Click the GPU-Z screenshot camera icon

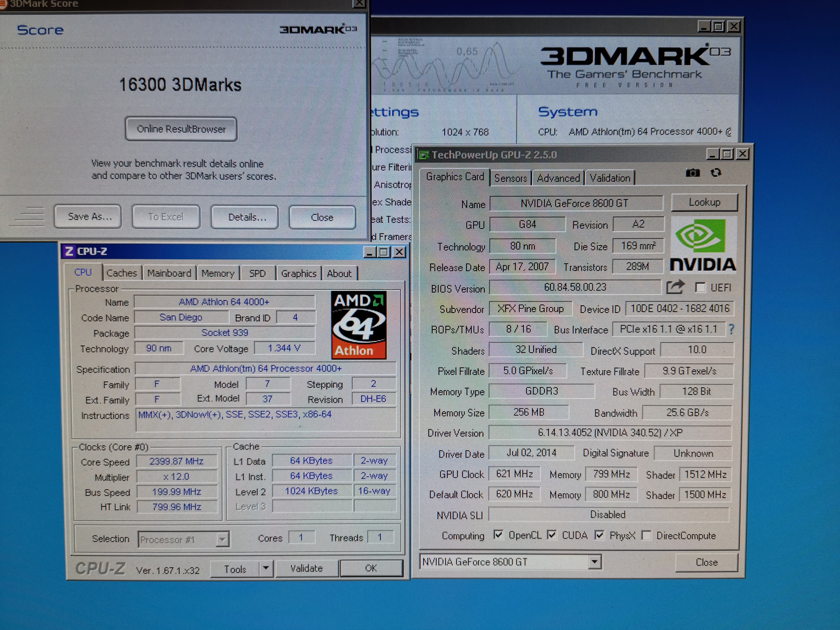coord(692,173)
